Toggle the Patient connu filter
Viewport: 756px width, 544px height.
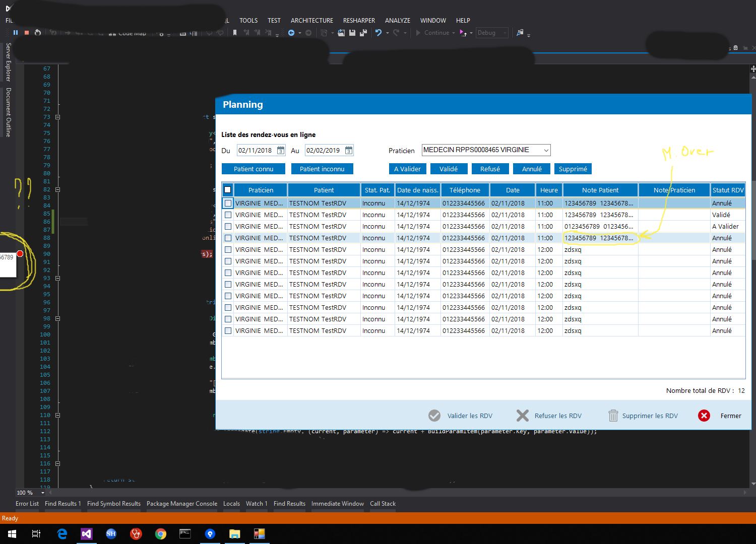pos(254,169)
